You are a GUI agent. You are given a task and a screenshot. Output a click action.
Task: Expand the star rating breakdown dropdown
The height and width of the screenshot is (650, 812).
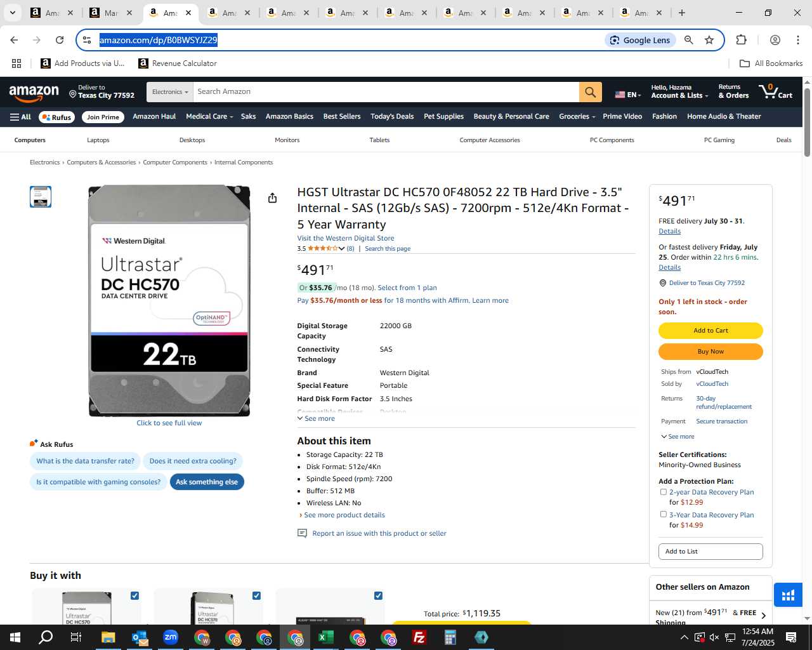pos(341,249)
